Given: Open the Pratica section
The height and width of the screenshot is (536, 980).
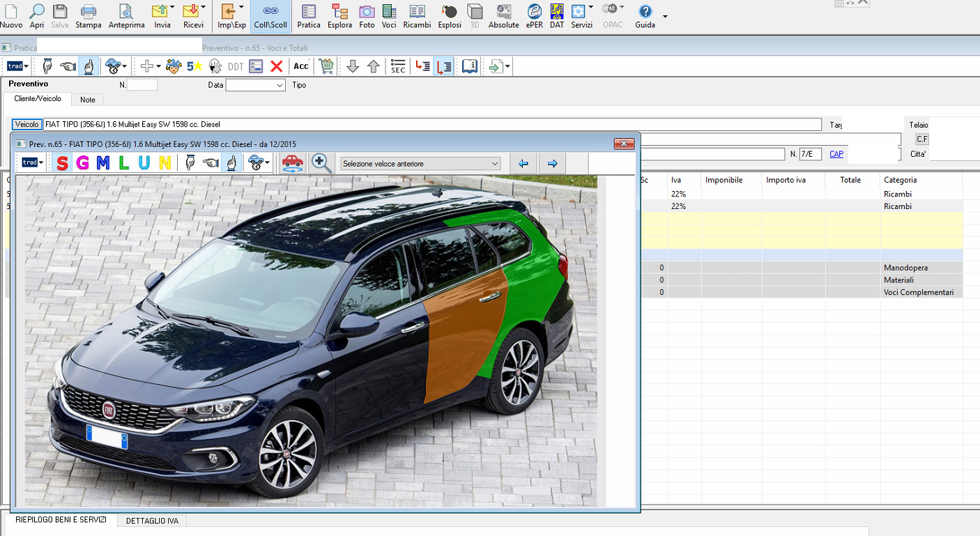Looking at the screenshot, I should pos(309,16).
